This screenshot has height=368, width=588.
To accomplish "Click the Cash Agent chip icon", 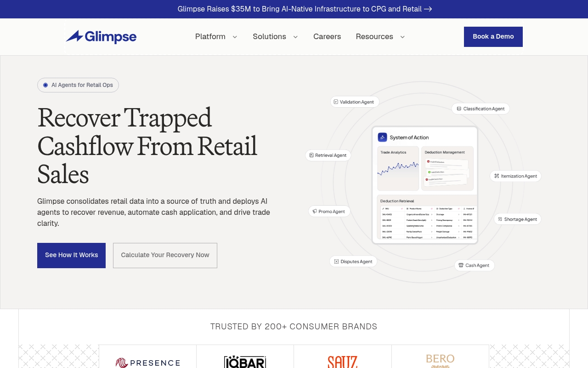I will point(461,265).
